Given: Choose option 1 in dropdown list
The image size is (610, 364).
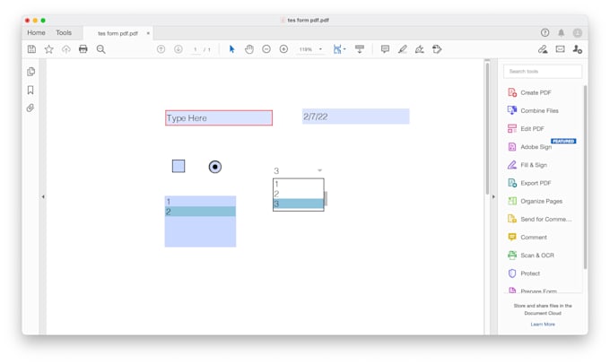Looking at the screenshot, I should (298, 184).
